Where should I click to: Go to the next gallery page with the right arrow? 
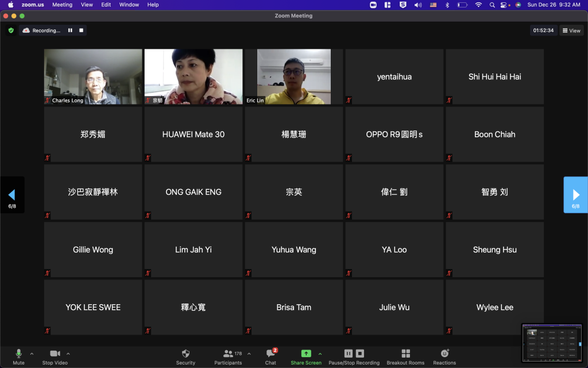coord(575,195)
